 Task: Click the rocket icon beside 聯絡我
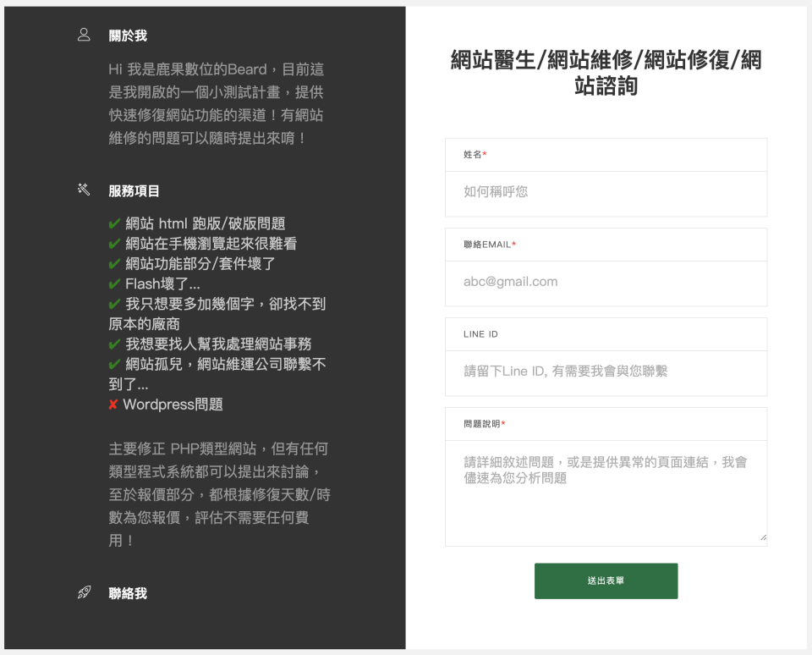click(x=84, y=592)
